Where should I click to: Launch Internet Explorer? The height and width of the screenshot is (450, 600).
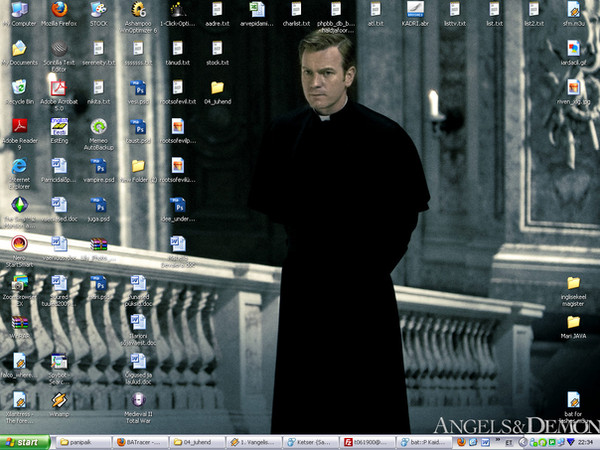19,166
